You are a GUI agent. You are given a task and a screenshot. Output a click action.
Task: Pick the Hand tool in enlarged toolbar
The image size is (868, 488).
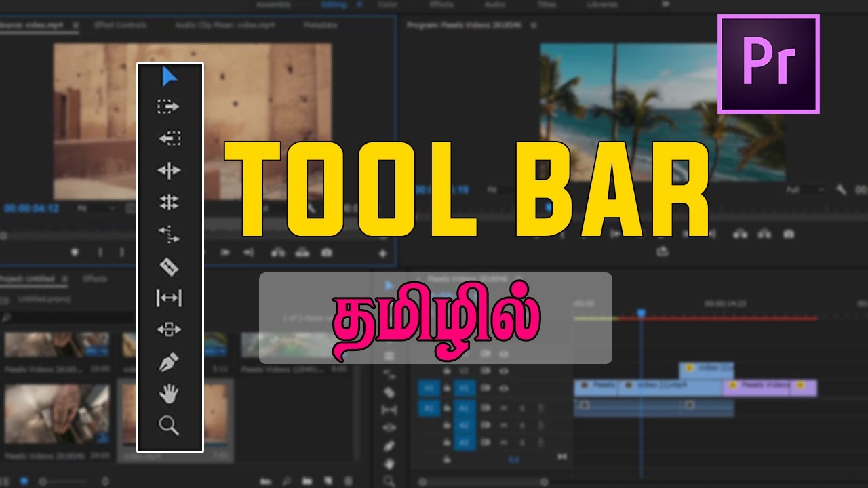click(x=169, y=394)
